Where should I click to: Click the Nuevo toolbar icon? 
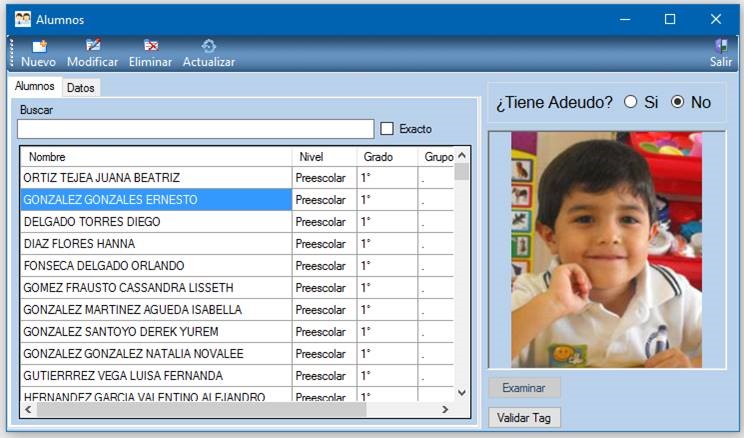pos(38,46)
